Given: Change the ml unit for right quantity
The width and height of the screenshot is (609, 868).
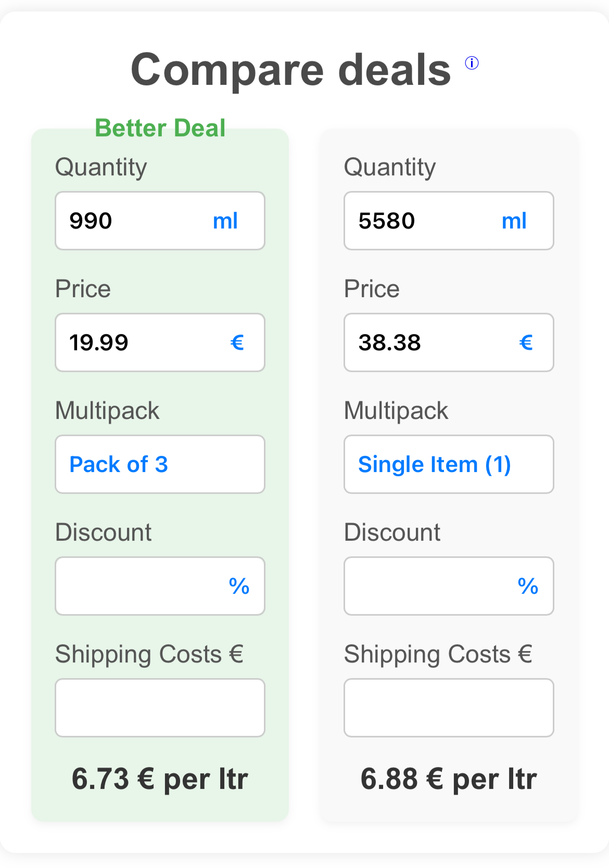Looking at the screenshot, I should click(x=514, y=221).
